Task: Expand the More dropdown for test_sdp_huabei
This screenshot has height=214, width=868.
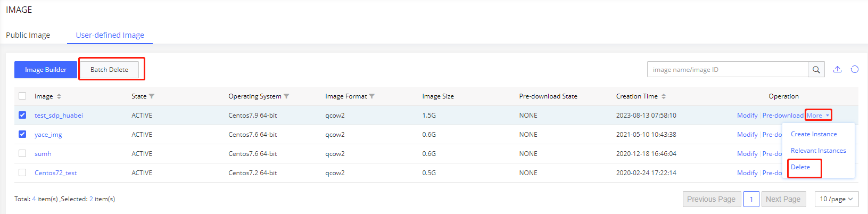Action: pos(818,116)
